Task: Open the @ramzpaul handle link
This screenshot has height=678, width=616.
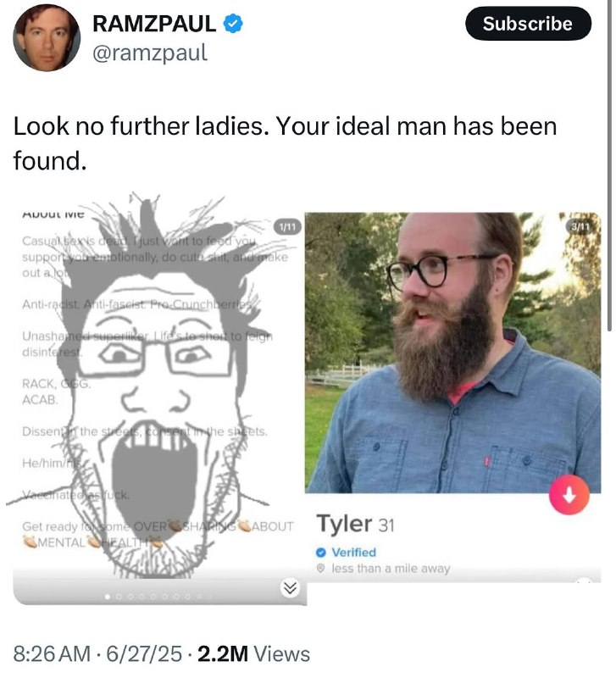Action: [x=150, y=53]
